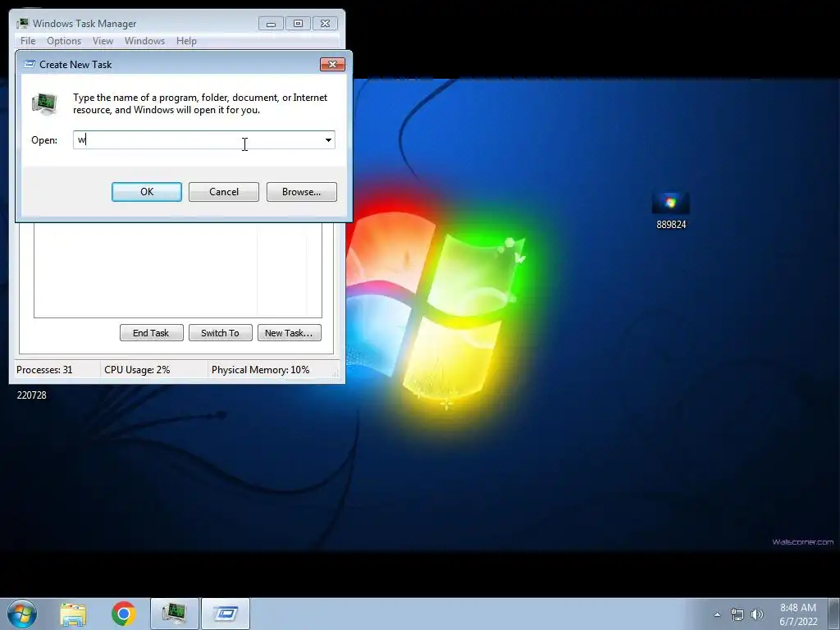This screenshot has height=630, width=840.
Task: Cancel the Create New Task dialog
Action: click(x=224, y=192)
